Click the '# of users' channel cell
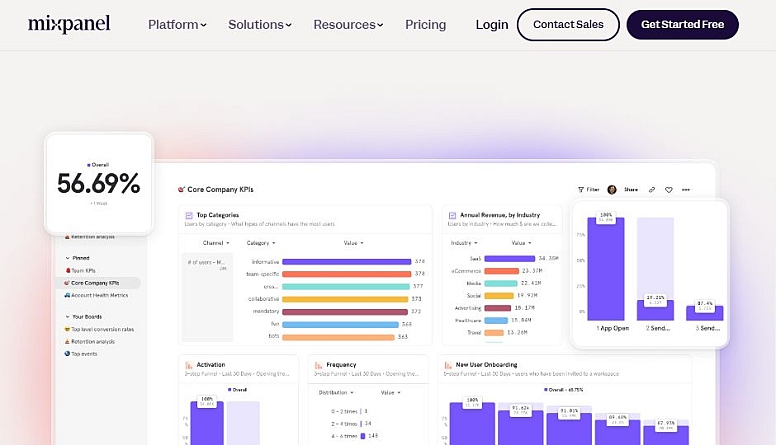Screen dimensions: 776x445 [207, 297]
